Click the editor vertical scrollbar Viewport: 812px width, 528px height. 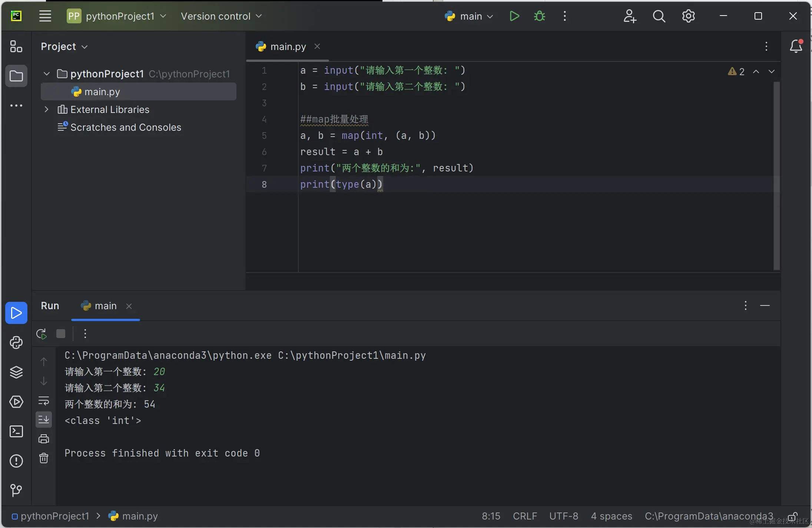pos(776,176)
